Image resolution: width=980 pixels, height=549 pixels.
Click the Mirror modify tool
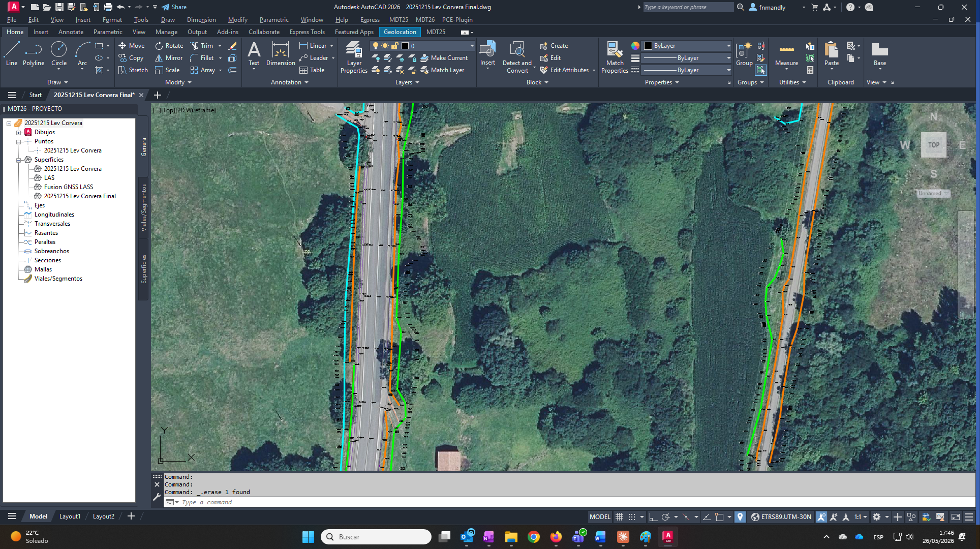click(x=169, y=58)
